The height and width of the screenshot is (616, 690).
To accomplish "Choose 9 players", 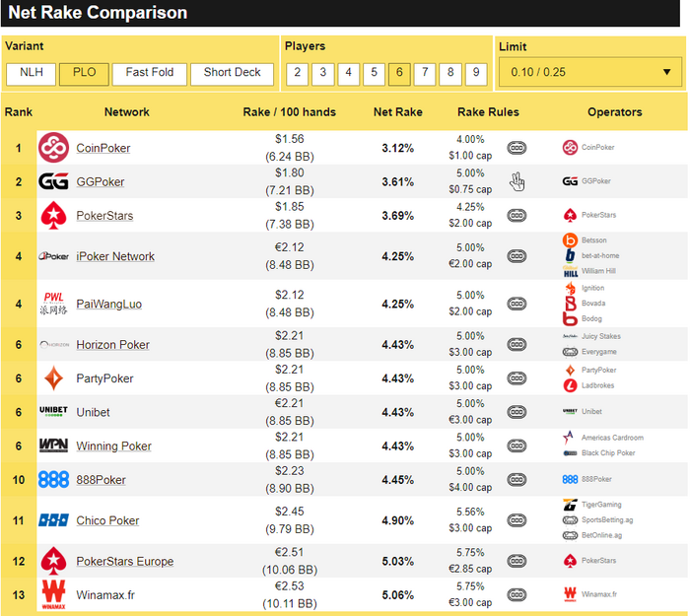I will point(476,74).
